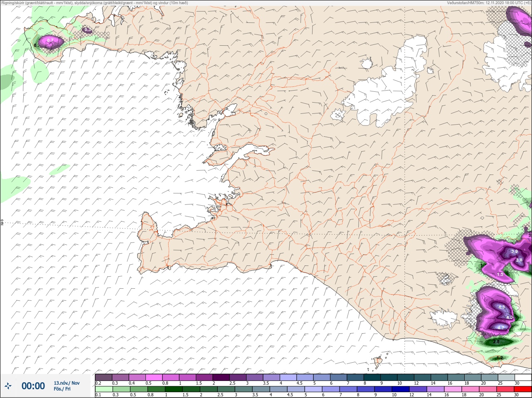
Task: Click the 0.7 snowfall value in northwest
Action: tap(50, 40)
